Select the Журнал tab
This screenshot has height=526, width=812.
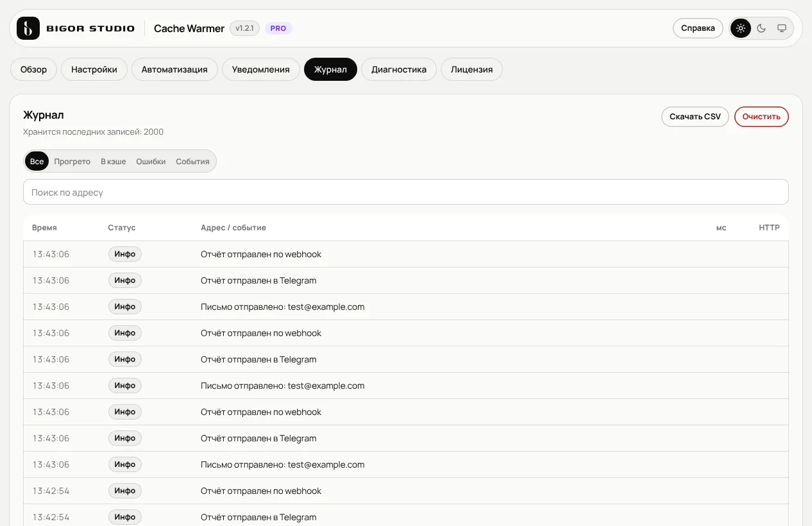[330, 69]
